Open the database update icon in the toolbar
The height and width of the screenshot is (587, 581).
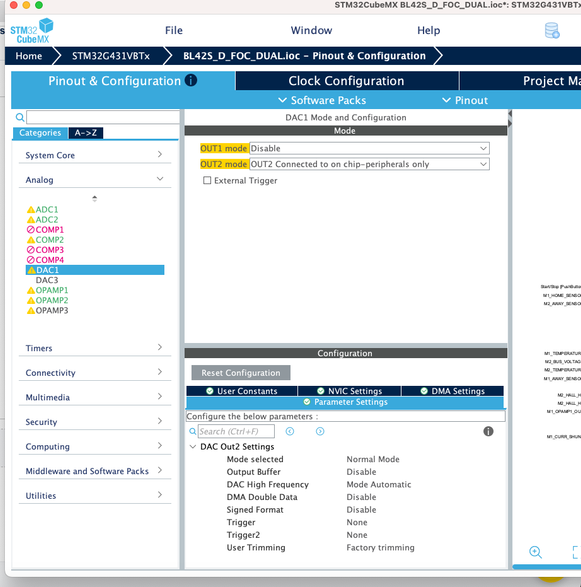coord(552,31)
